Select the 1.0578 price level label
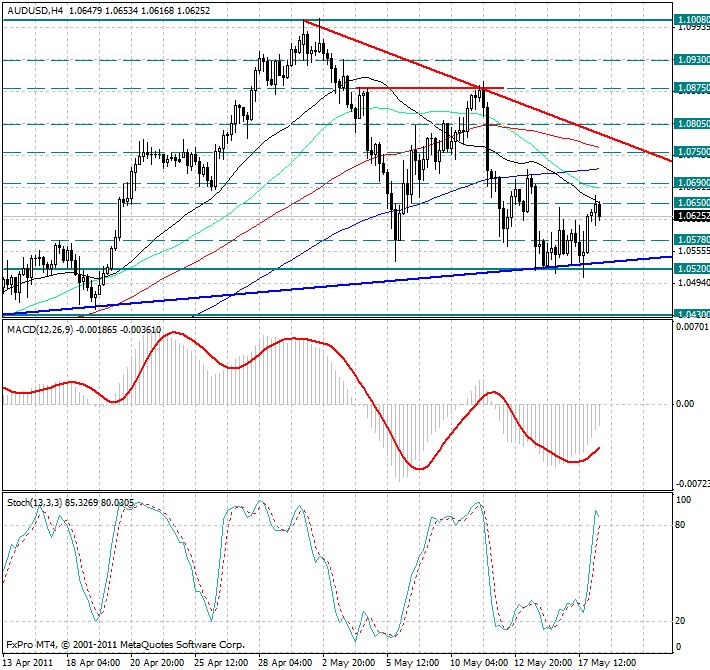Screen dimensions: 710x670 pyautogui.click(x=692, y=239)
